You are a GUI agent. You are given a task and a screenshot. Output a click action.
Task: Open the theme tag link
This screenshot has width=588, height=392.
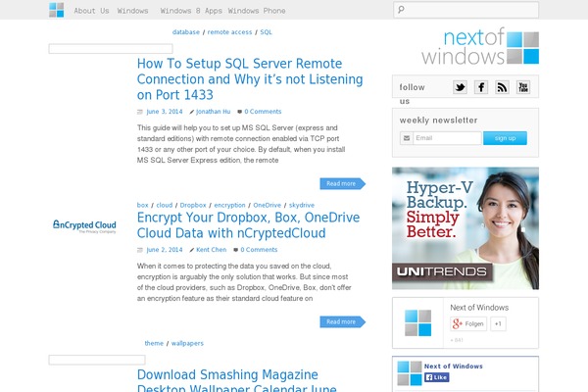(154, 343)
